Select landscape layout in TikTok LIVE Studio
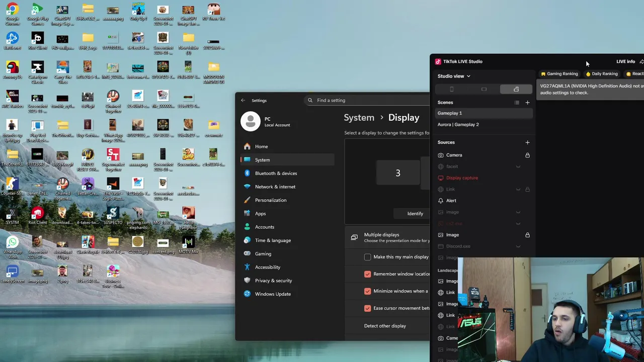644x362 pixels. coord(484,89)
